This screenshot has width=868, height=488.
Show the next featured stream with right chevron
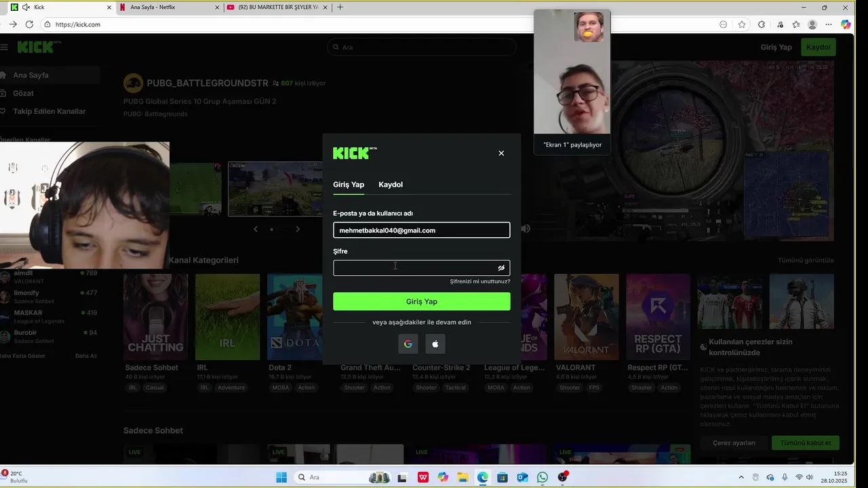(297, 229)
